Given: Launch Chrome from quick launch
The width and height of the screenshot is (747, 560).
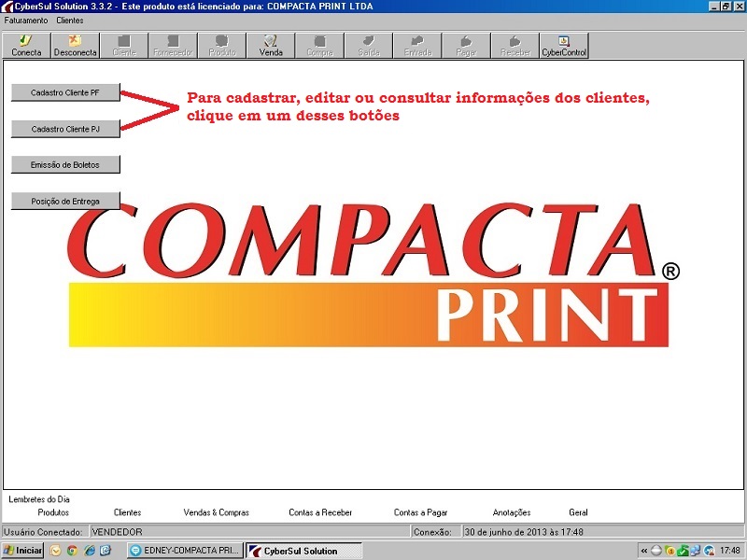Looking at the screenshot, I should pos(72,551).
